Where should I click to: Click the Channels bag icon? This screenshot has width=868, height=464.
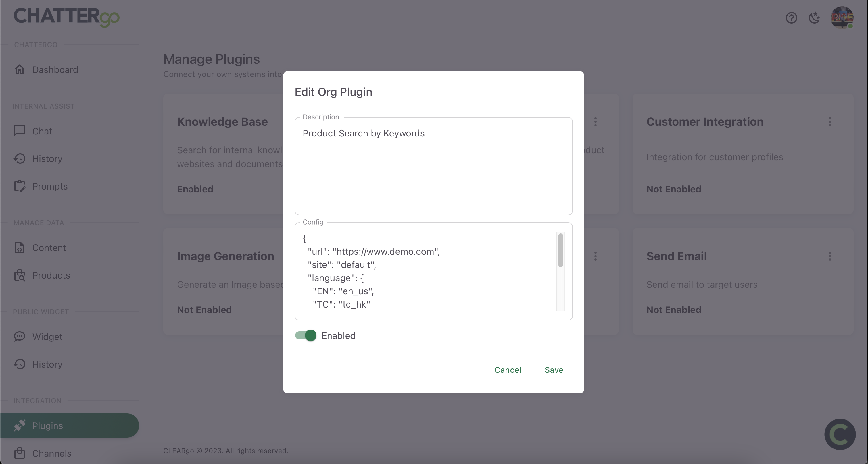tap(20, 453)
